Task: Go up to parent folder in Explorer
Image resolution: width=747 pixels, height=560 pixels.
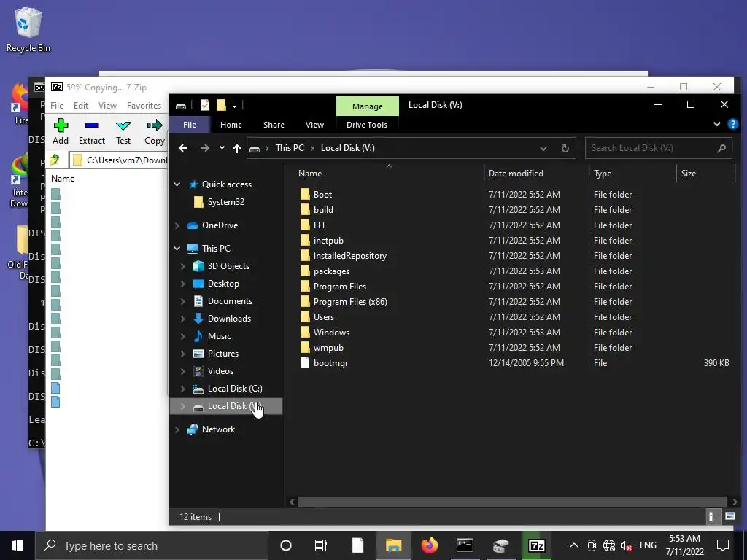Action: coord(237,148)
